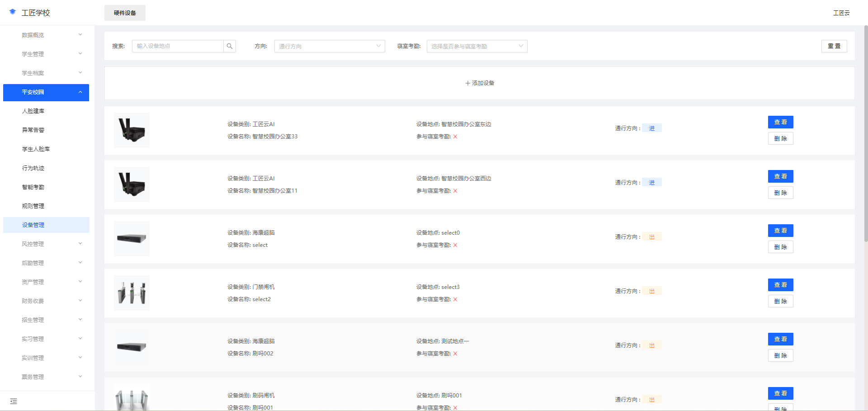
Task: Expand the 风控管理 sidebar menu
Action: click(46, 244)
